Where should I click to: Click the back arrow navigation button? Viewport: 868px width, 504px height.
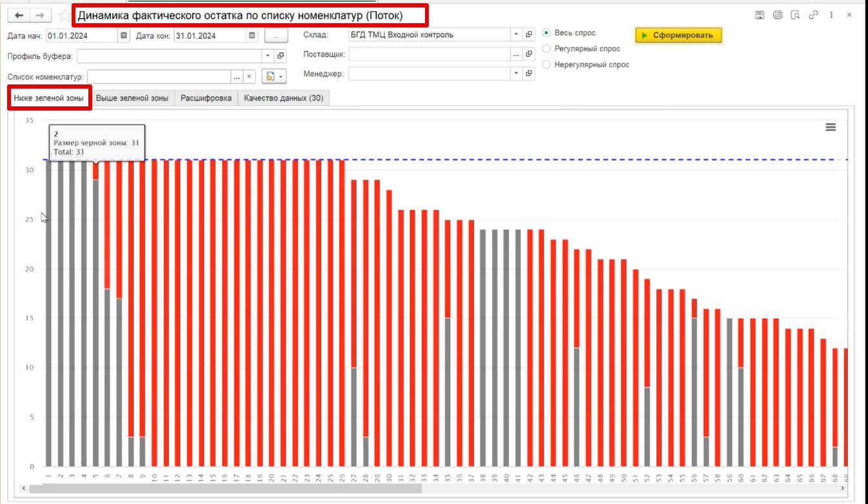[19, 15]
